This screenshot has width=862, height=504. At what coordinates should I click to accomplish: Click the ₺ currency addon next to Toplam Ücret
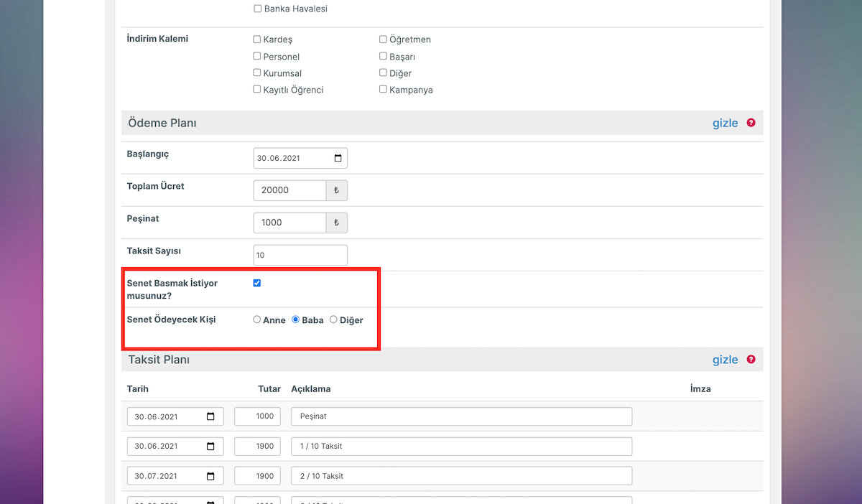pyautogui.click(x=336, y=190)
